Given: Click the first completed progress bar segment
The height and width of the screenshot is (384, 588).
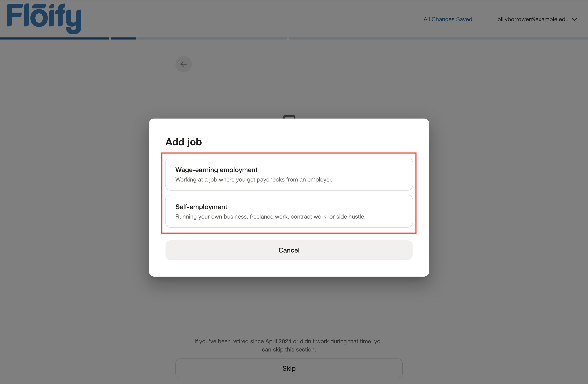Looking at the screenshot, I should coord(54,38).
